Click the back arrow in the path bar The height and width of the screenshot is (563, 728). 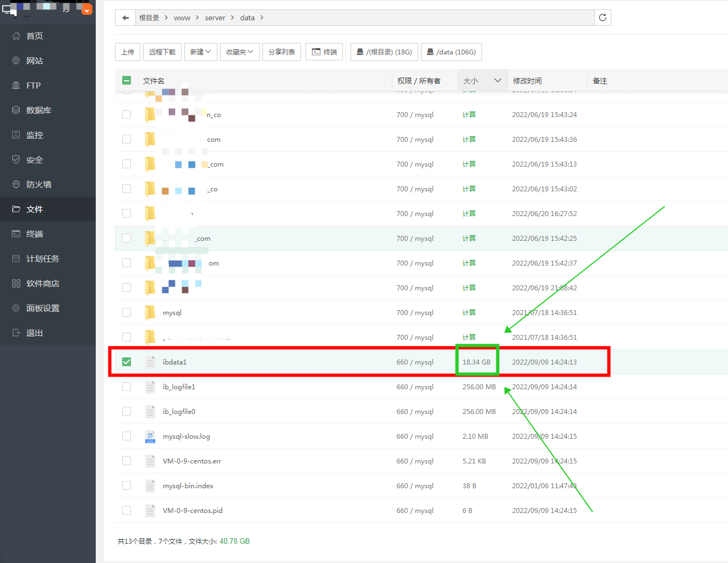coord(125,18)
